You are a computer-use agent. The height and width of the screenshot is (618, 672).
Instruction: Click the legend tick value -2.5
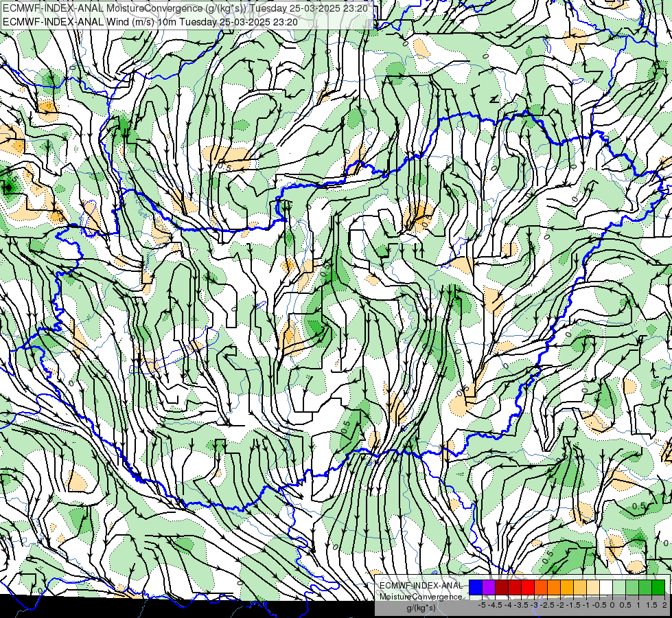(547, 605)
